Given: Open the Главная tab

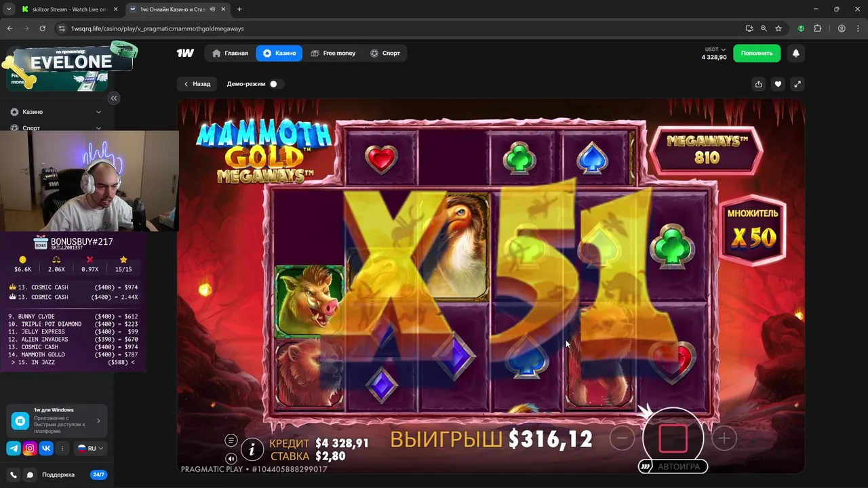Looking at the screenshot, I should 230,53.
